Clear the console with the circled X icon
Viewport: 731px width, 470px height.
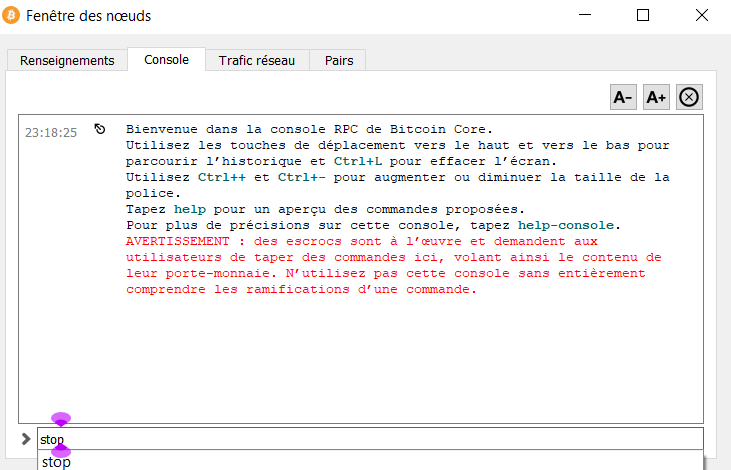pyautogui.click(x=689, y=97)
